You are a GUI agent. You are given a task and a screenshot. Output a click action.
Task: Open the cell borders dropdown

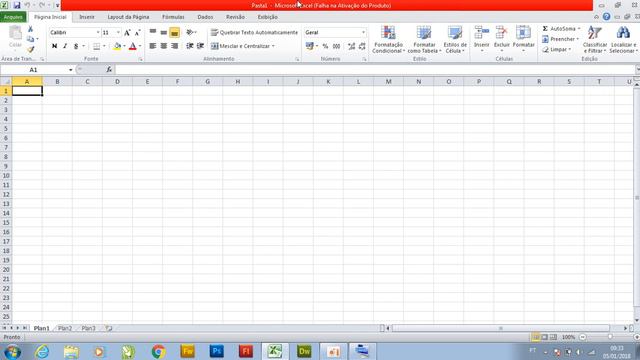tap(104, 46)
